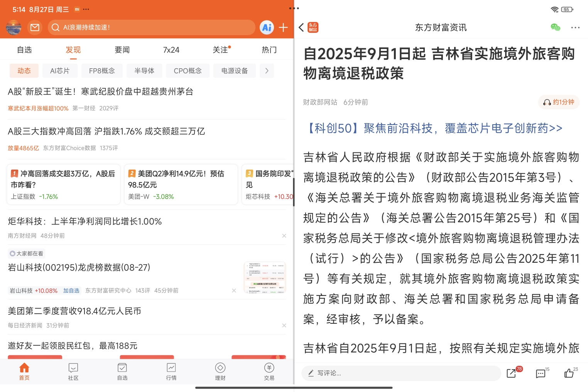Open the 龙虎榜 table thumbnail
The image size is (588, 392).
[x=265, y=277]
